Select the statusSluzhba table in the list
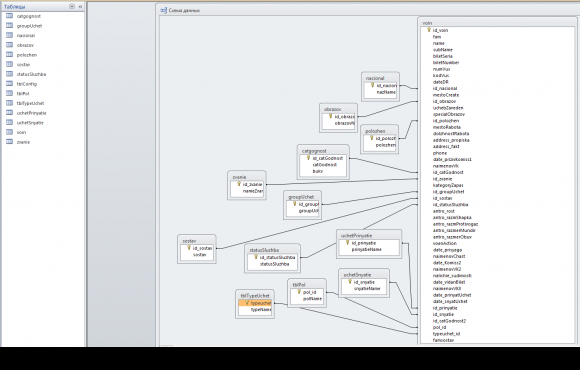580x370 pixels. click(x=31, y=74)
